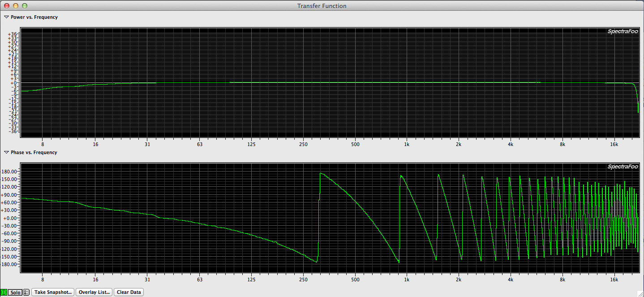Close the Transfer Function window

point(6,6)
